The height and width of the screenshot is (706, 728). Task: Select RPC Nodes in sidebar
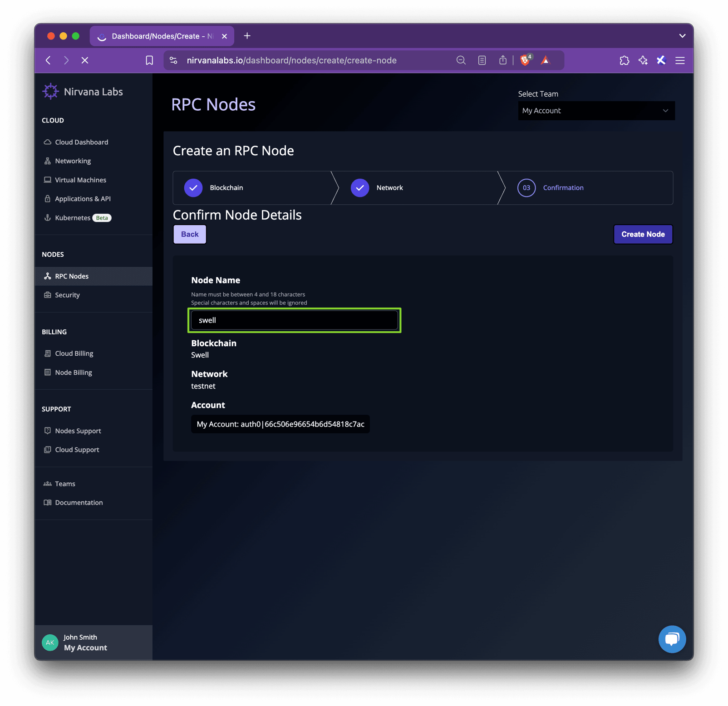click(93, 276)
